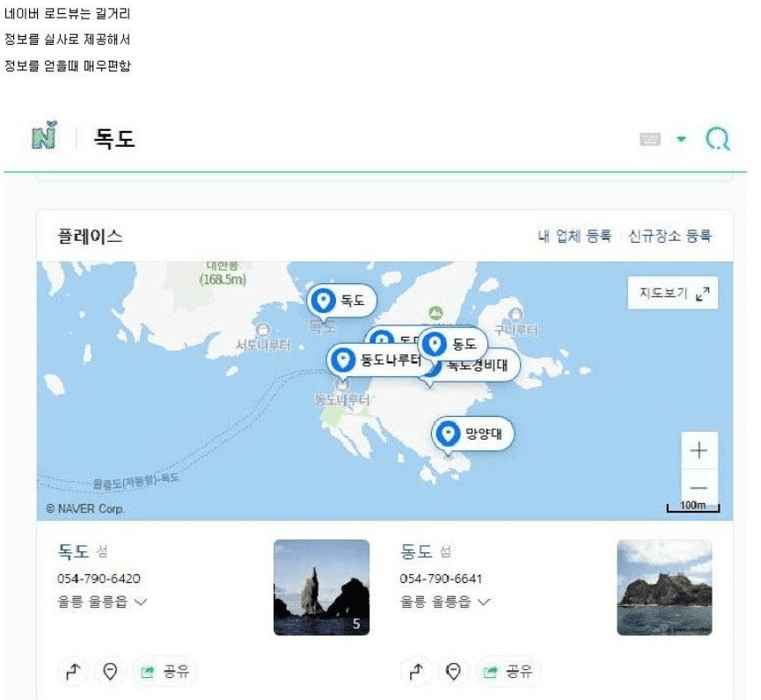Expand the search history dropdown arrow
Screen dimensions: 761x700
coord(682,139)
